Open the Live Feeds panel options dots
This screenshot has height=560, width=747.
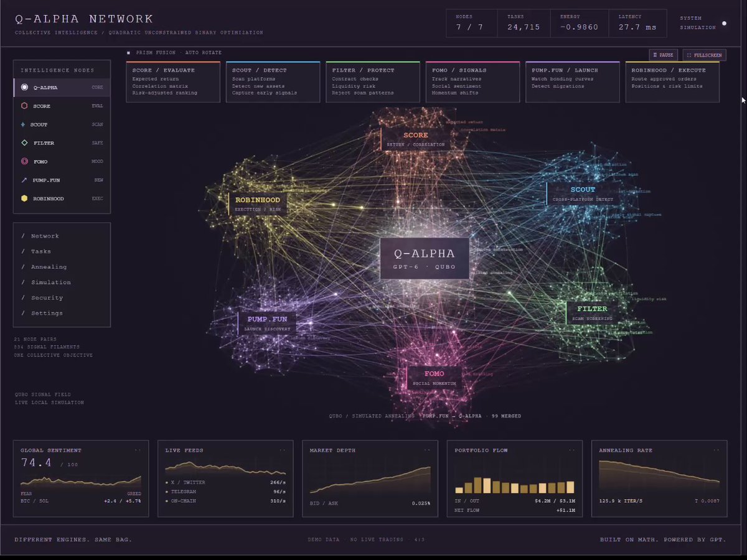click(x=283, y=450)
